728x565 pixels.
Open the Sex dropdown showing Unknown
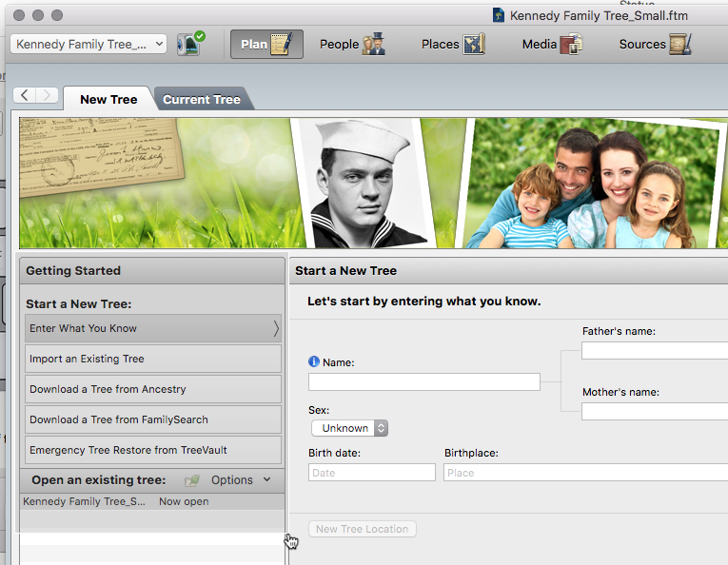point(349,428)
